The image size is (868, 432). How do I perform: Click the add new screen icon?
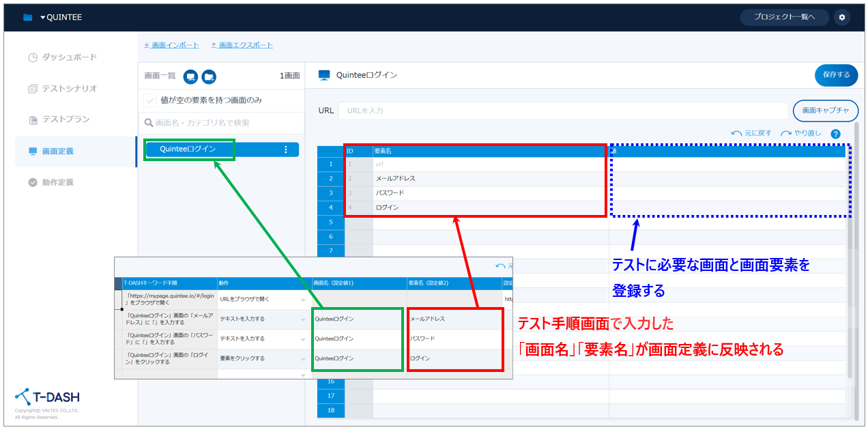pos(191,76)
